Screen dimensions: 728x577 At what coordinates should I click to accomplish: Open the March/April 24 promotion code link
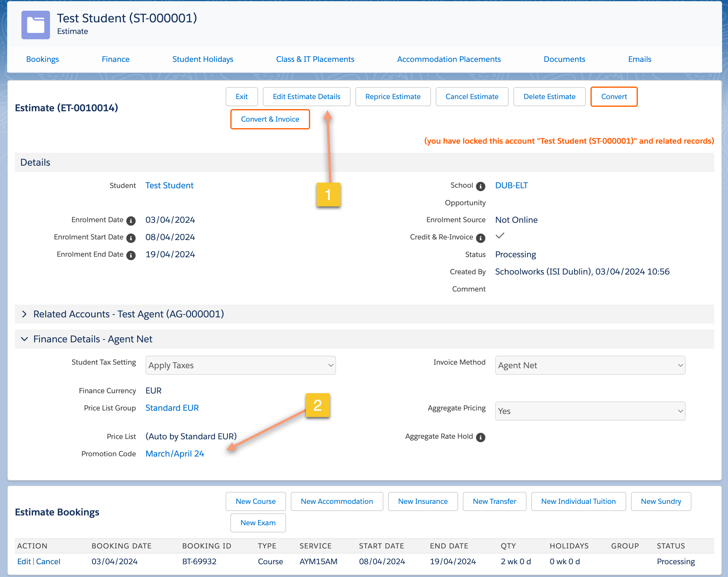[x=175, y=454]
